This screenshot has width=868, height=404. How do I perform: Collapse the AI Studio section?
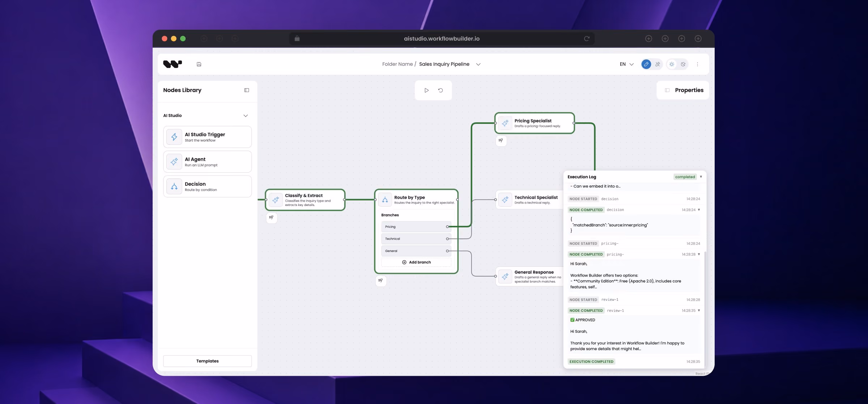(x=246, y=116)
